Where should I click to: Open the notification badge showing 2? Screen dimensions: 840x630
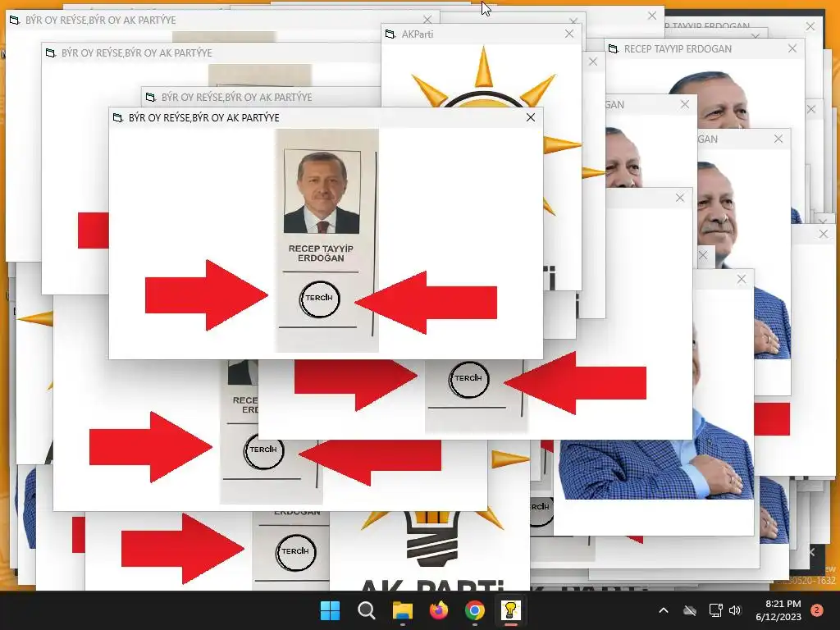click(817, 610)
